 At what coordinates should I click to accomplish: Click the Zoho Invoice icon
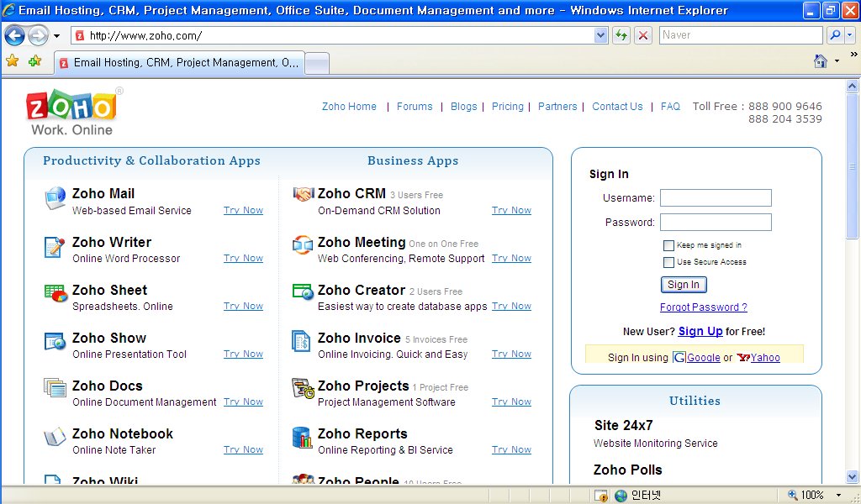pos(302,341)
